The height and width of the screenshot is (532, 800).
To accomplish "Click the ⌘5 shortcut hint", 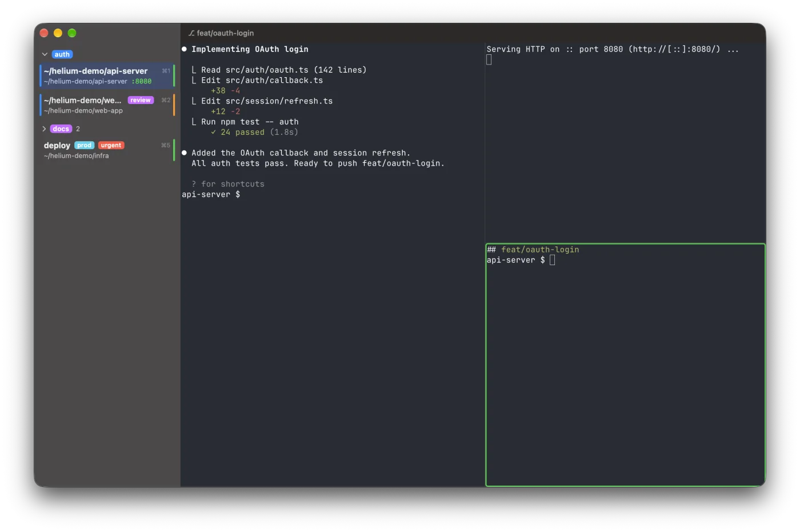I will pos(166,145).
